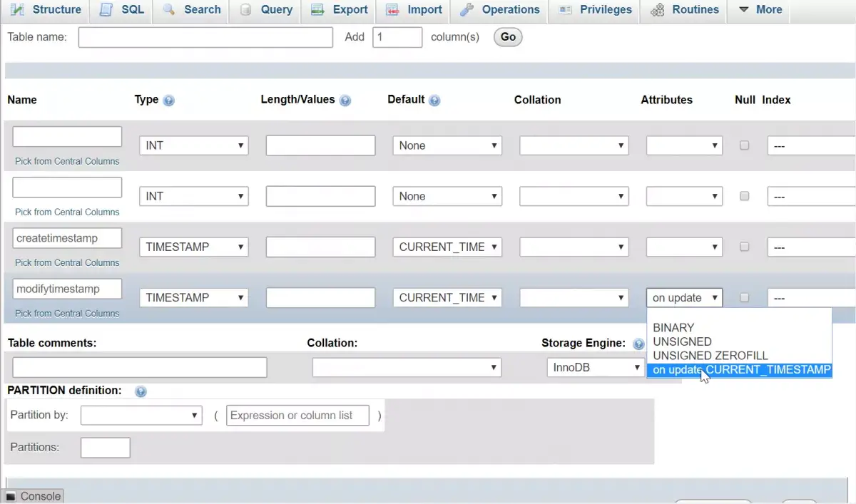
Task: Click the Table name input field
Action: (x=205, y=37)
